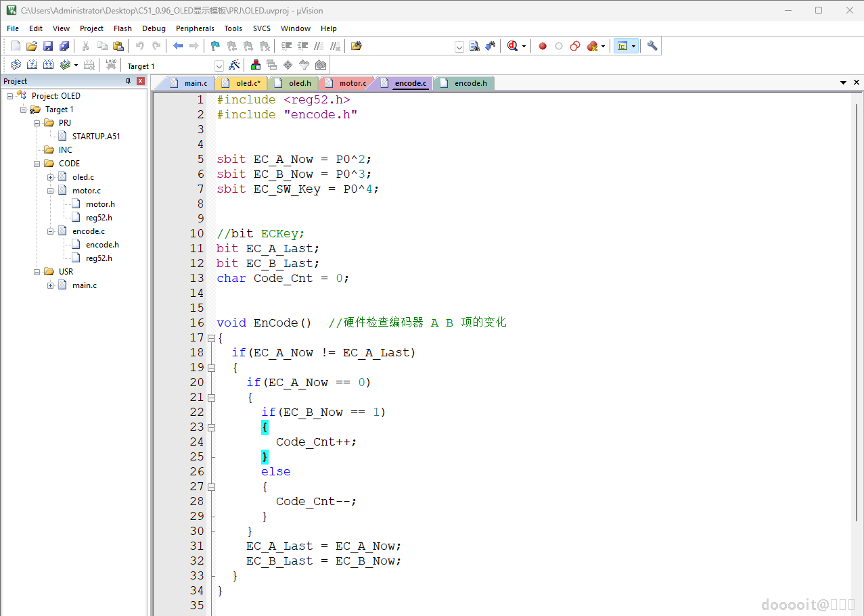Screen dimensions: 864x616
Task: Expand the oled.c tree node
Action: click(51, 177)
